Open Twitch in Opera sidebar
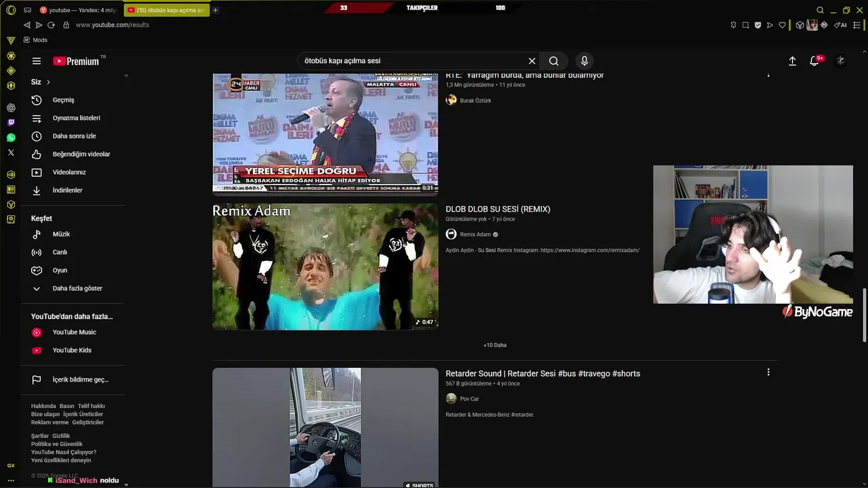This screenshot has width=868, height=488. [x=11, y=123]
